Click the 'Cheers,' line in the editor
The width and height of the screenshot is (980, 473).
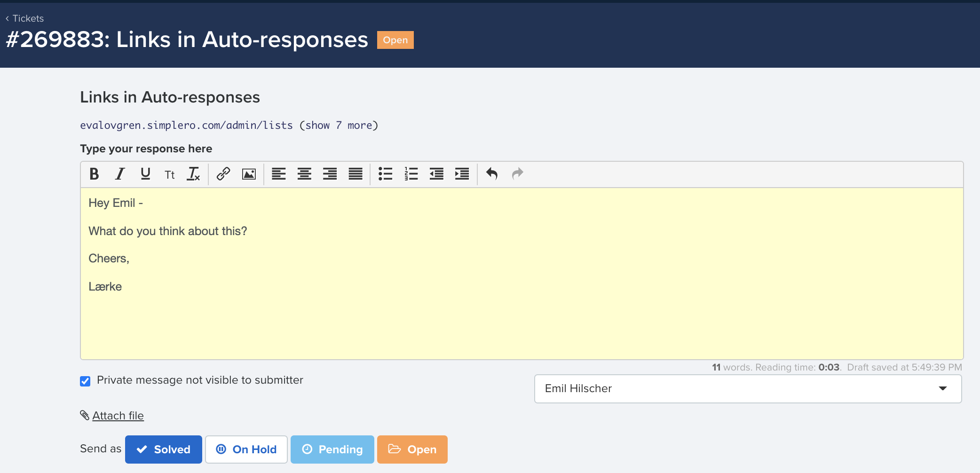click(109, 259)
